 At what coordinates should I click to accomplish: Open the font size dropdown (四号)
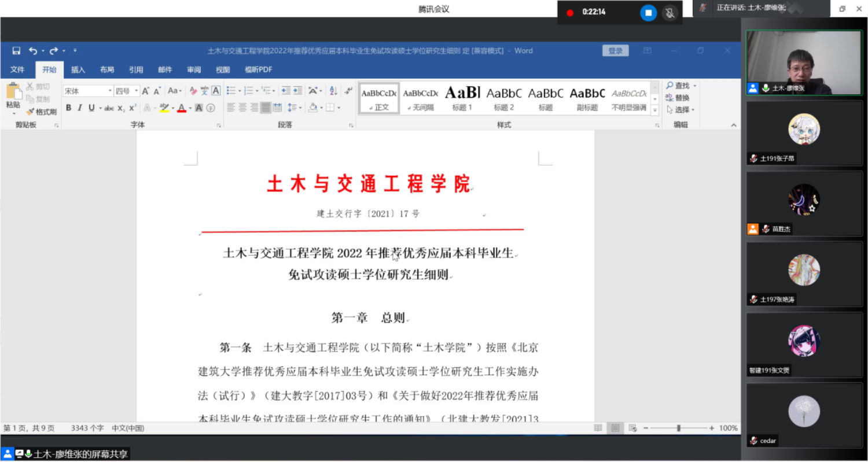point(137,91)
